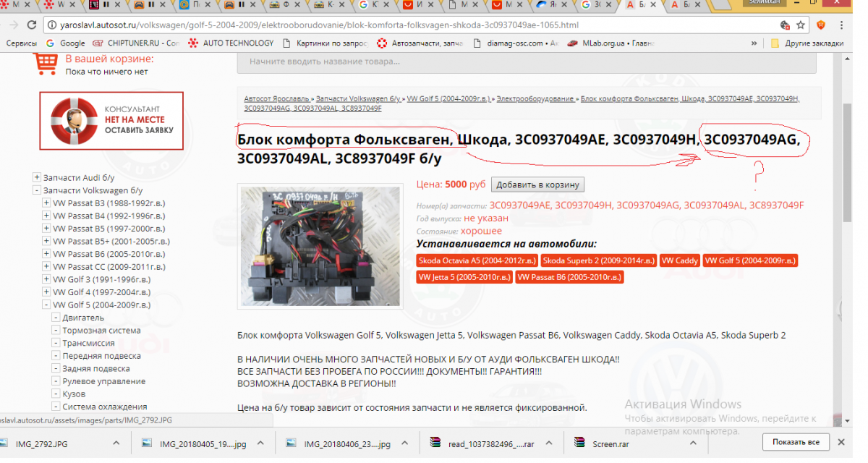The image size is (868, 463).
Task: Collapse the Запчасти Volkswagen б/у tree node
Action: (x=37, y=190)
